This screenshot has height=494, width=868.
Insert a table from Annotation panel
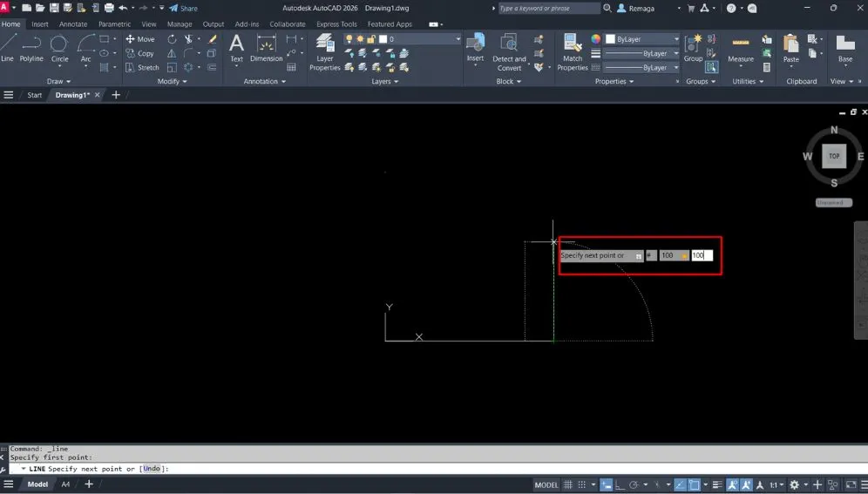coord(291,67)
